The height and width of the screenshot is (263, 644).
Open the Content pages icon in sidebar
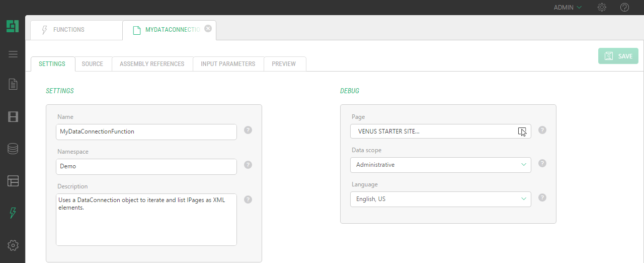[x=13, y=84]
